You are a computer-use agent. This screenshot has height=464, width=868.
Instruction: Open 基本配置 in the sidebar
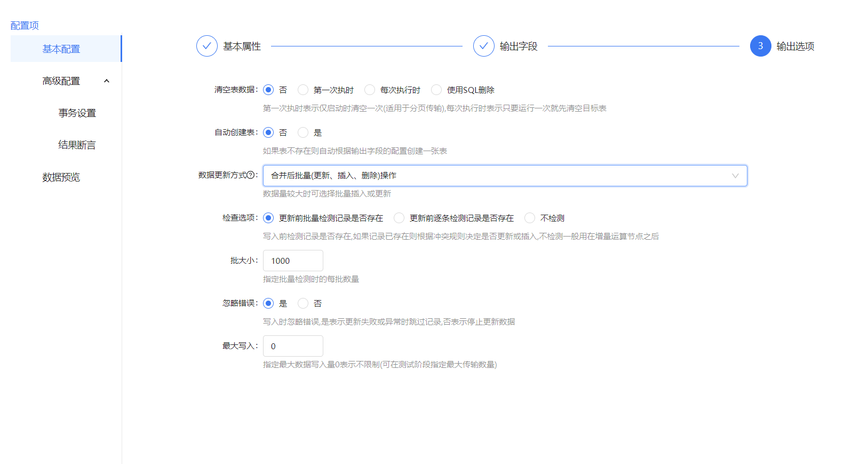[x=66, y=49]
